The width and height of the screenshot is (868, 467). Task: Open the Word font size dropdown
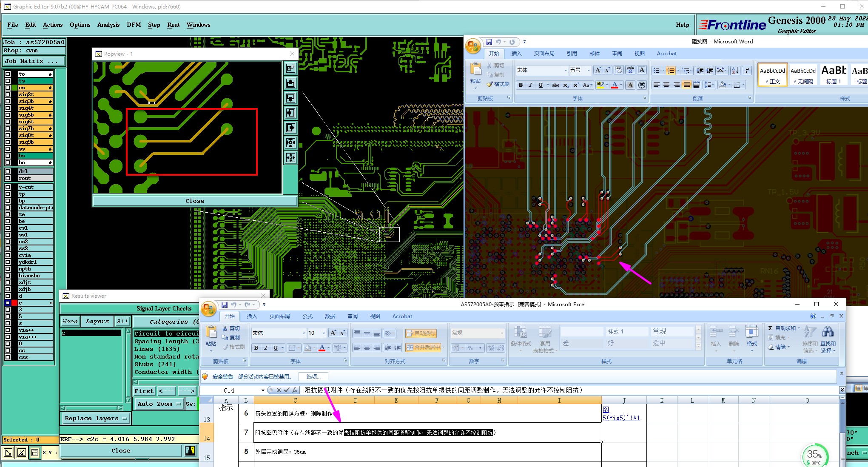(x=589, y=70)
